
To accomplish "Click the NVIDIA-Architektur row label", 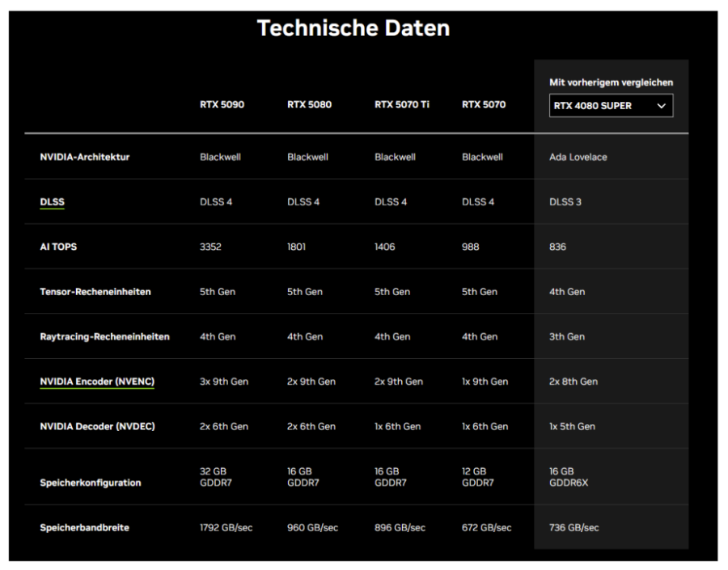I will coord(84,157).
